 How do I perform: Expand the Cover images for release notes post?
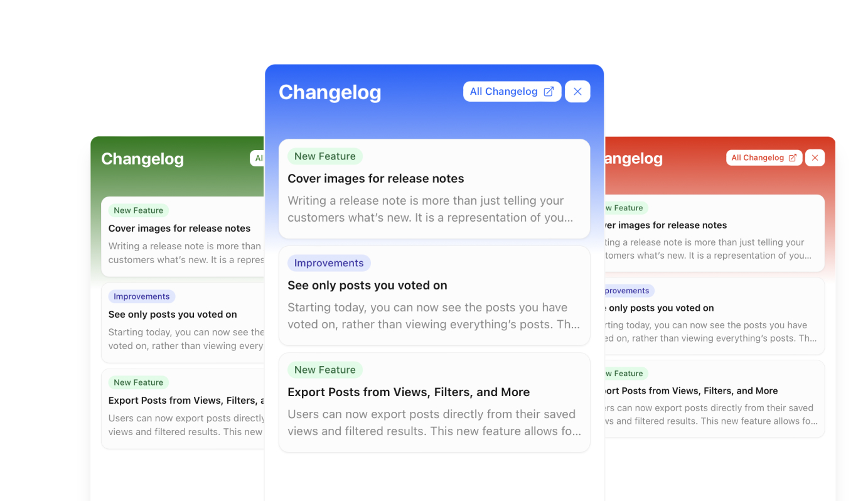[434, 188]
